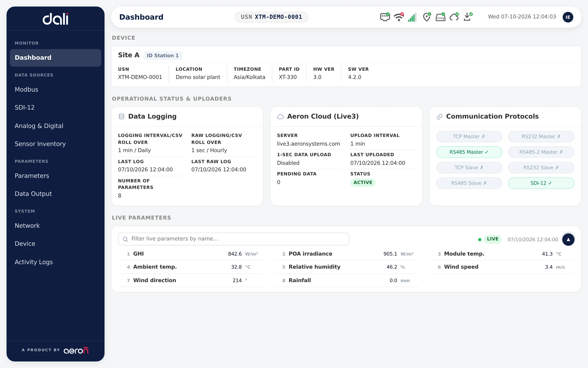Focus the filter live parameters field

[233, 239]
